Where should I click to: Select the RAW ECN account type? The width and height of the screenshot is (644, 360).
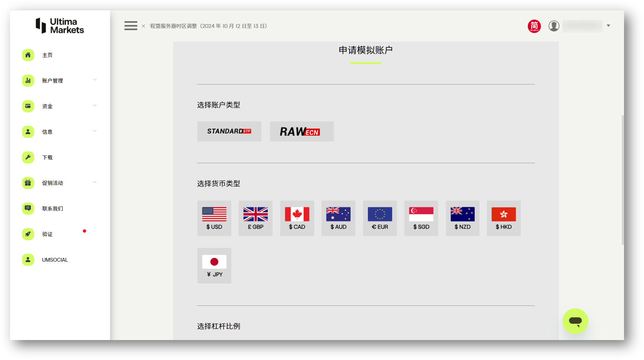(302, 131)
